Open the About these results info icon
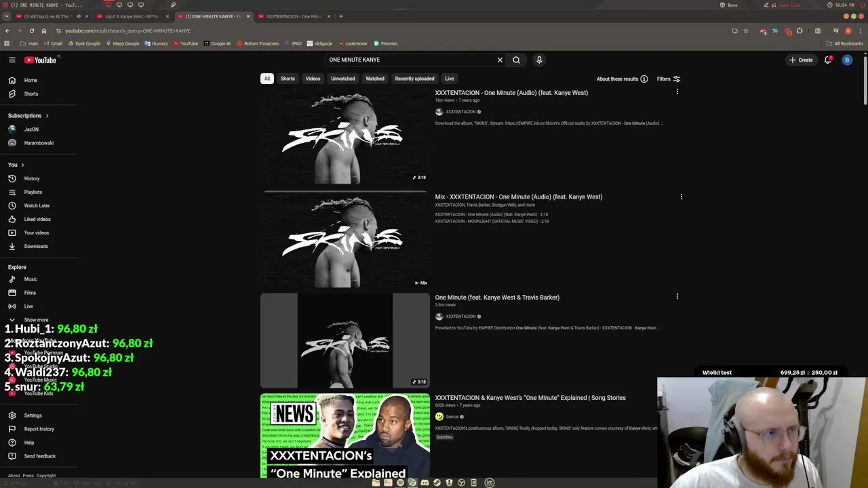Viewport: 868px width, 488px height. [644, 79]
